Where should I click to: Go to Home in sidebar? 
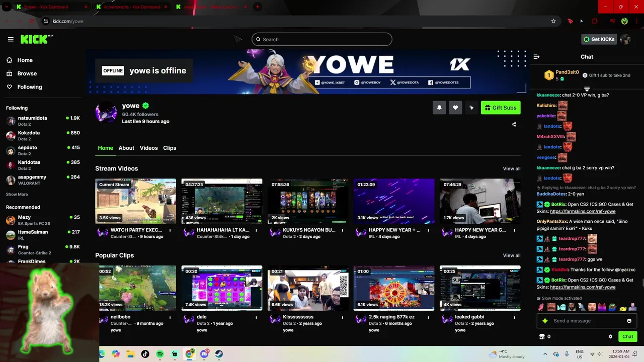[x=20, y=60]
